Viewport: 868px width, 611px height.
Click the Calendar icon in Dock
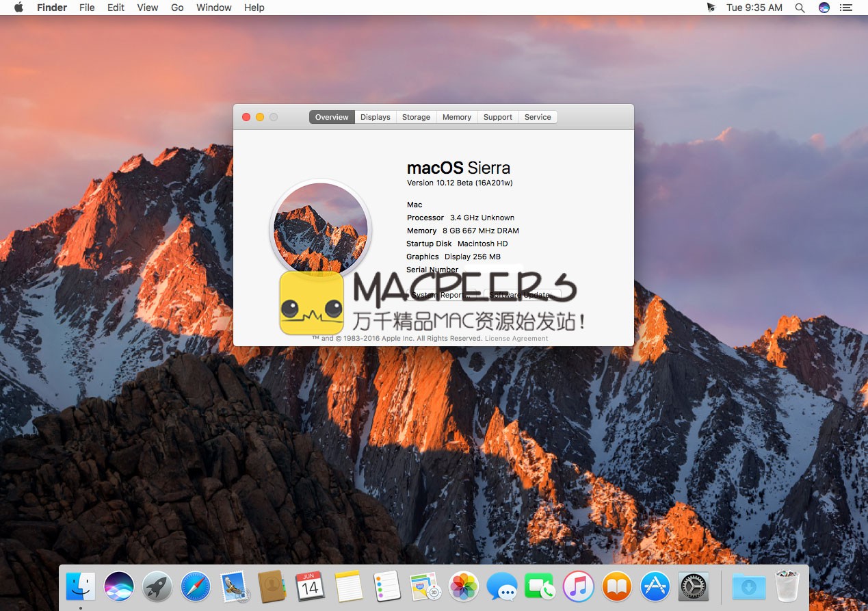click(x=310, y=587)
